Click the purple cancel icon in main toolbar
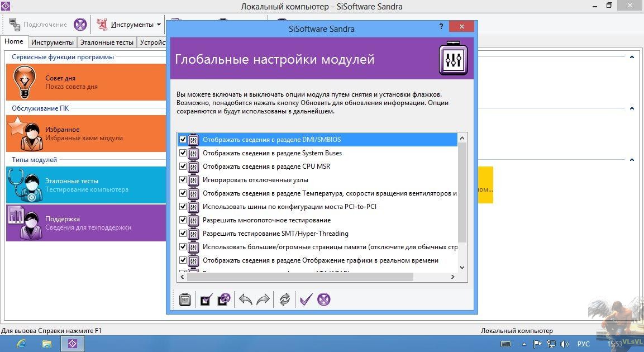This screenshot has width=644, height=352. (x=80, y=25)
